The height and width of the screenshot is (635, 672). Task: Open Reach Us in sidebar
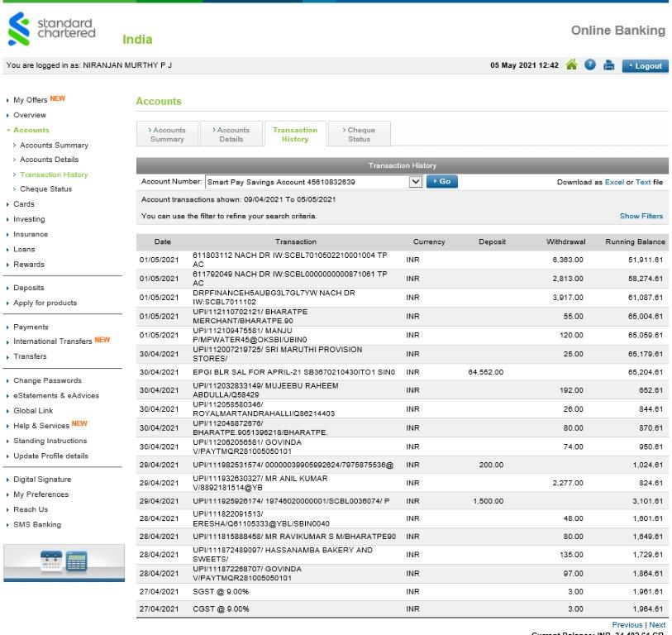pos(31,509)
